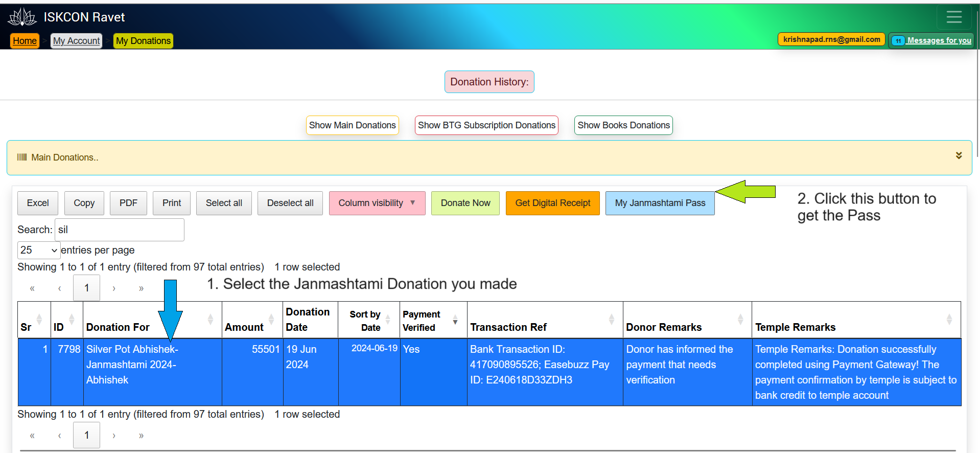The height and width of the screenshot is (453, 980).
Task: Open entries per page dropdown
Action: pos(39,250)
